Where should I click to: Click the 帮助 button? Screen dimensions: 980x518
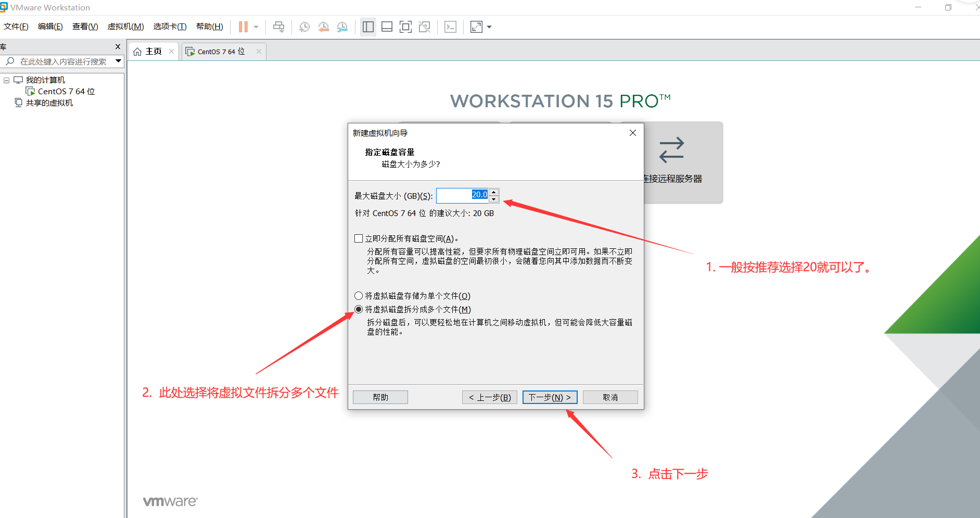(x=379, y=397)
